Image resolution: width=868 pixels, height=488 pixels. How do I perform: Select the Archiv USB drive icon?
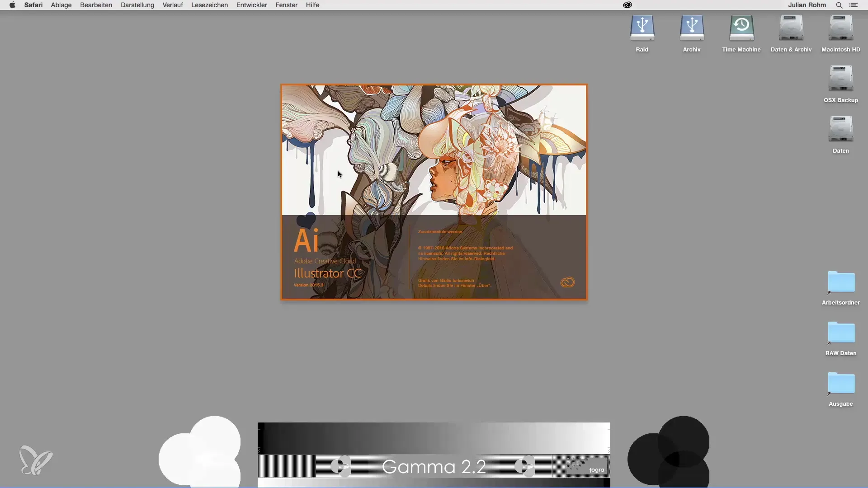point(692,28)
